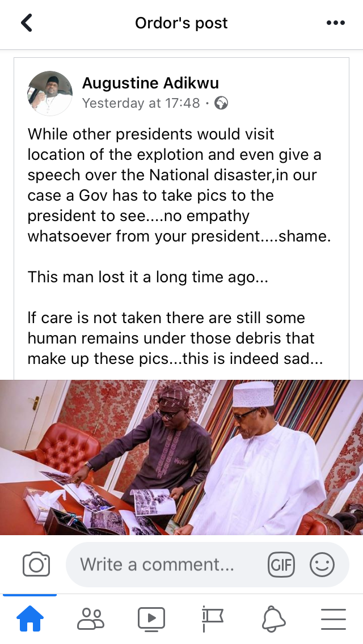363x644 pixels.
Task: View notifications via the bell icon
Action: [x=273, y=619]
